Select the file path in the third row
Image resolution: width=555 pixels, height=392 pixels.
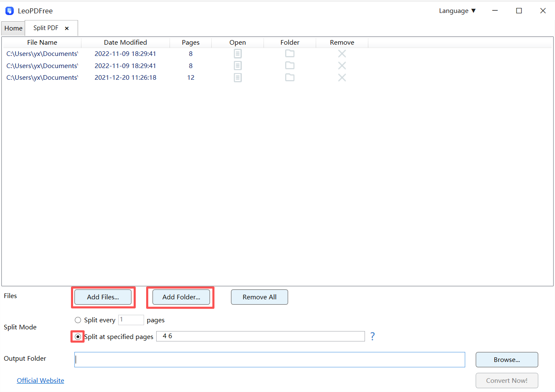(42, 78)
